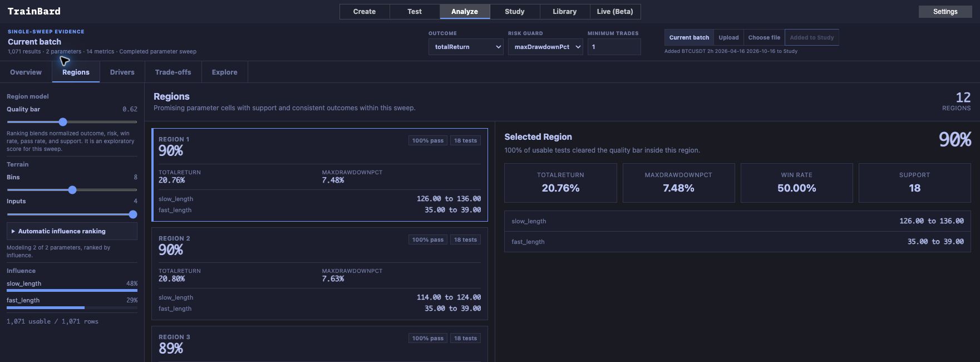Viewport: 980px width, 362px height.
Task: Click Region 1 max drawdown 7.48%
Action: click(333, 180)
